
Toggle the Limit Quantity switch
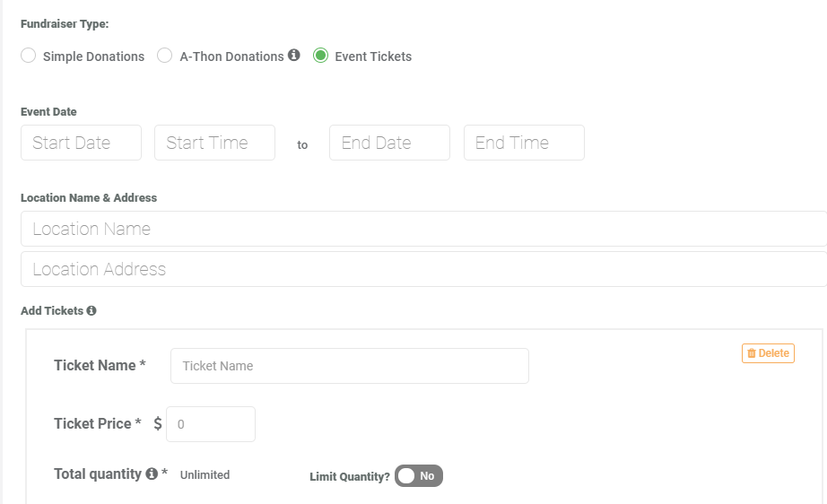419,476
